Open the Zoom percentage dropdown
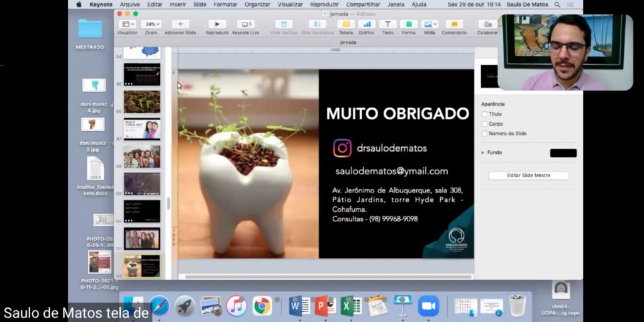Image resolution: width=644 pixels, height=322 pixels. point(151,25)
